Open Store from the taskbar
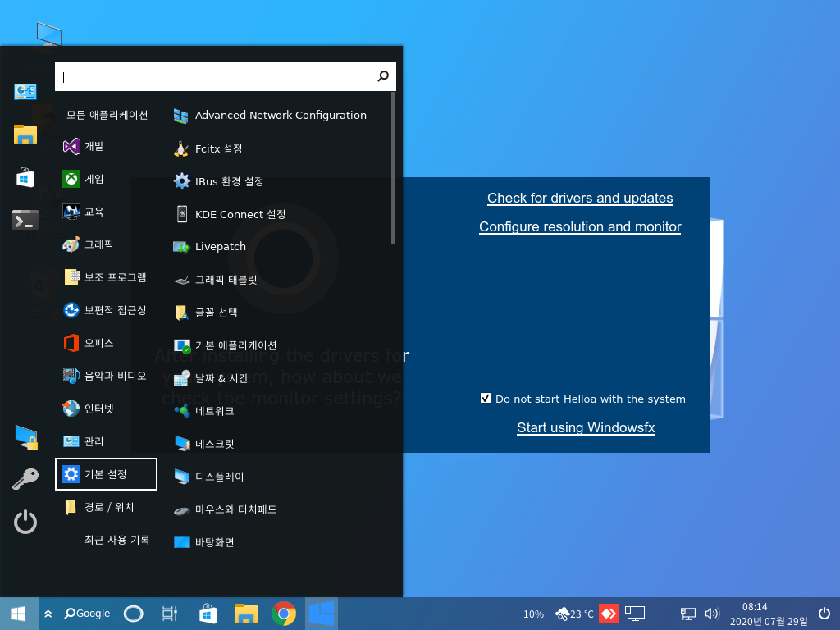This screenshot has width=840, height=630. 208,614
